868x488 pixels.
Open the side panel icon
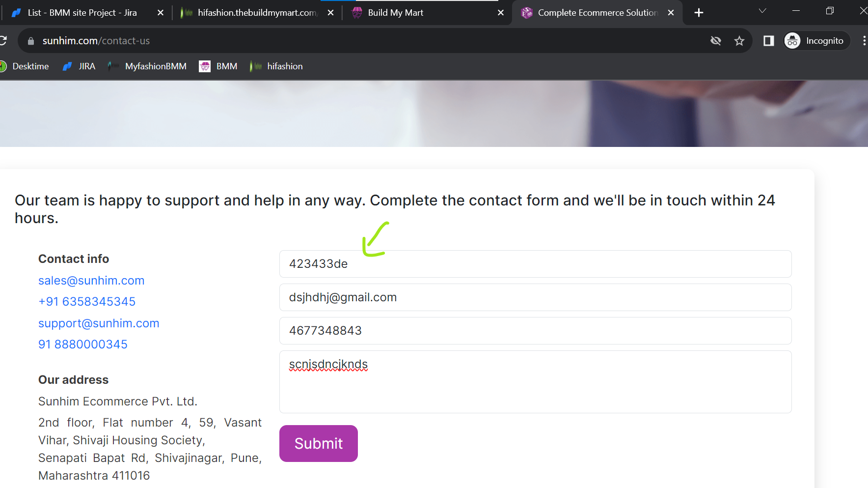(768, 41)
